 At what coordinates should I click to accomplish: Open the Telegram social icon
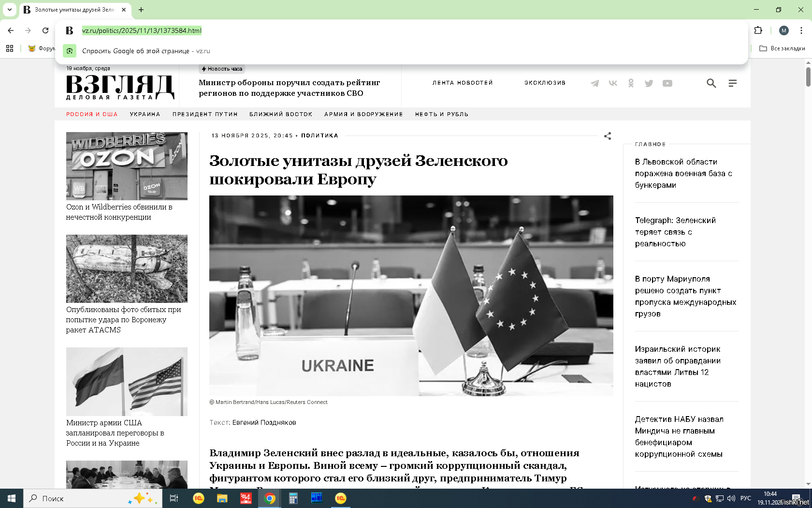tap(595, 83)
